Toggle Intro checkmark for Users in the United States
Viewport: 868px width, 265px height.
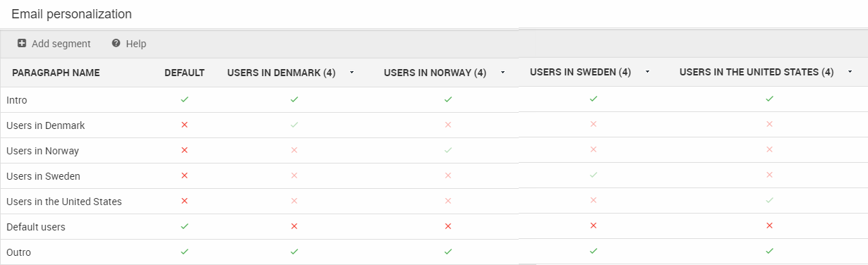coord(769,99)
